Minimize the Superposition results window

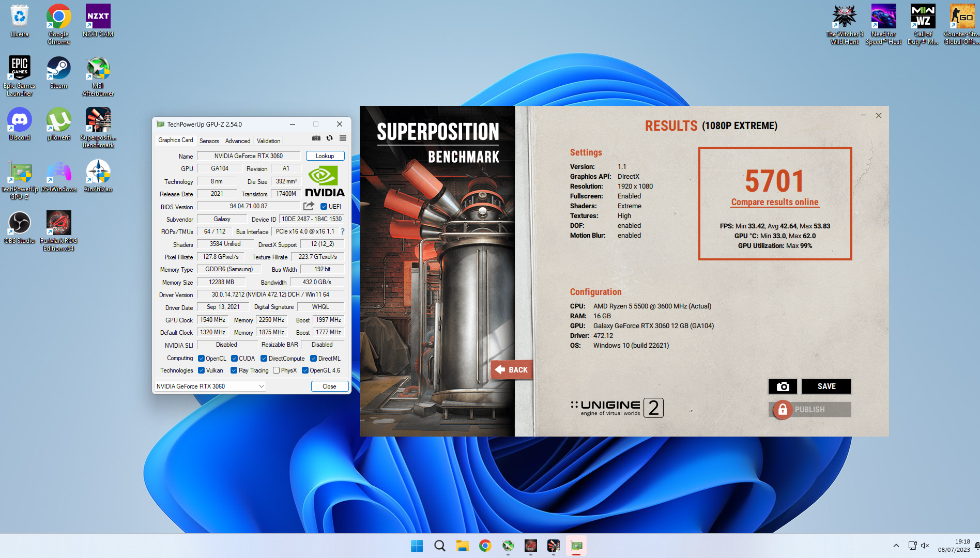pyautogui.click(x=863, y=115)
